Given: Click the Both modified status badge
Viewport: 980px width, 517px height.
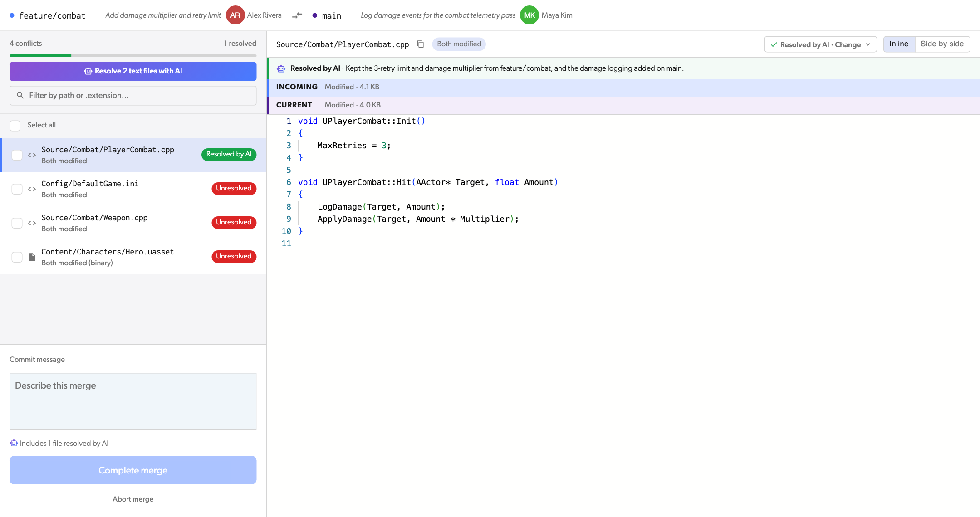Looking at the screenshot, I should point(459,44).
